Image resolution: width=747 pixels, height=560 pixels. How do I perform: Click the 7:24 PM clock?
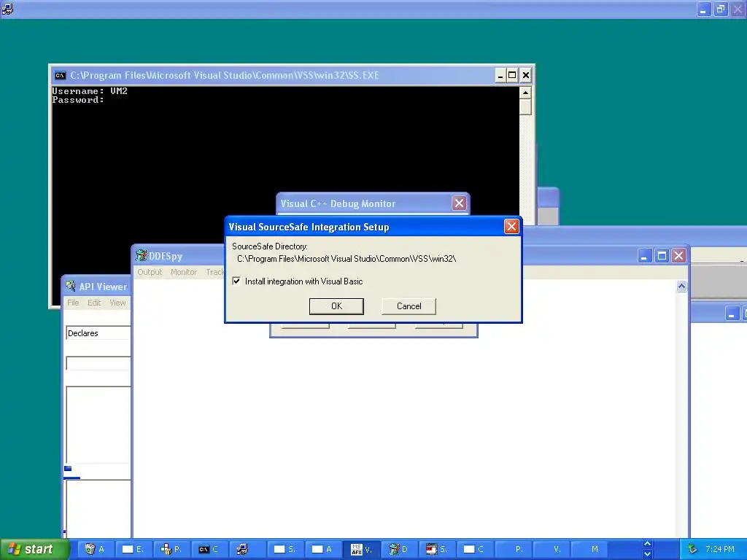click(x=720, y=549)
